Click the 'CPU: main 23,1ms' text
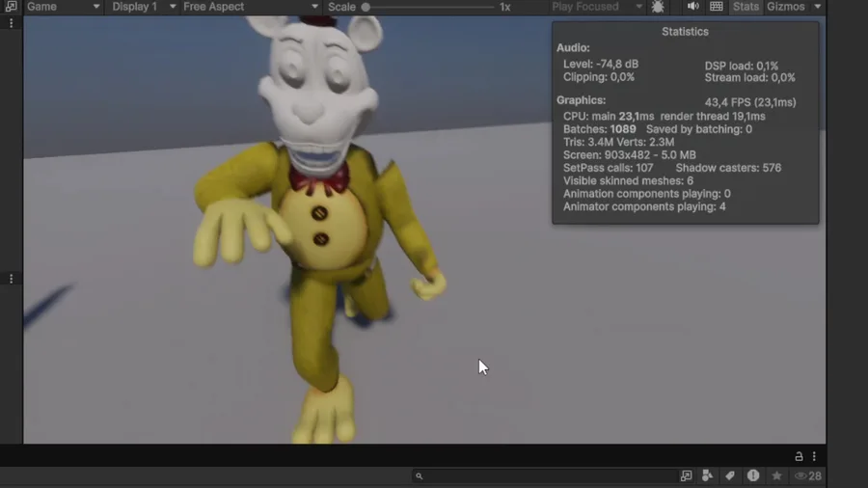Viewport: 868px width, 488px height. coord(609,116)
